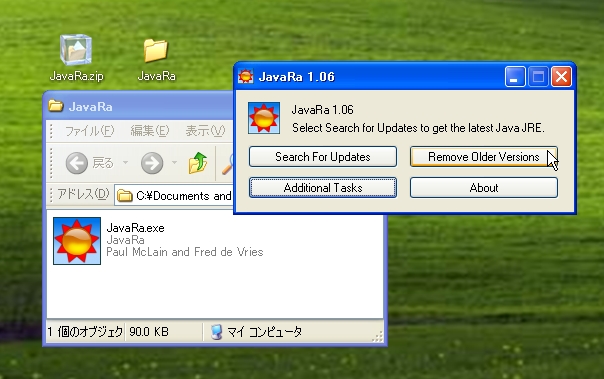This screenshot has width=604, height=379.
Task: Click the Forward arrow in Explorer toolbar
Action: 152,163
